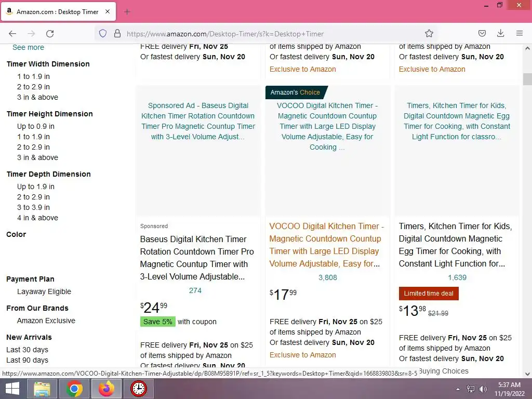View the 1,639 ratings for Kids timer
Viewport: 532px width, 399px height.
457,277
